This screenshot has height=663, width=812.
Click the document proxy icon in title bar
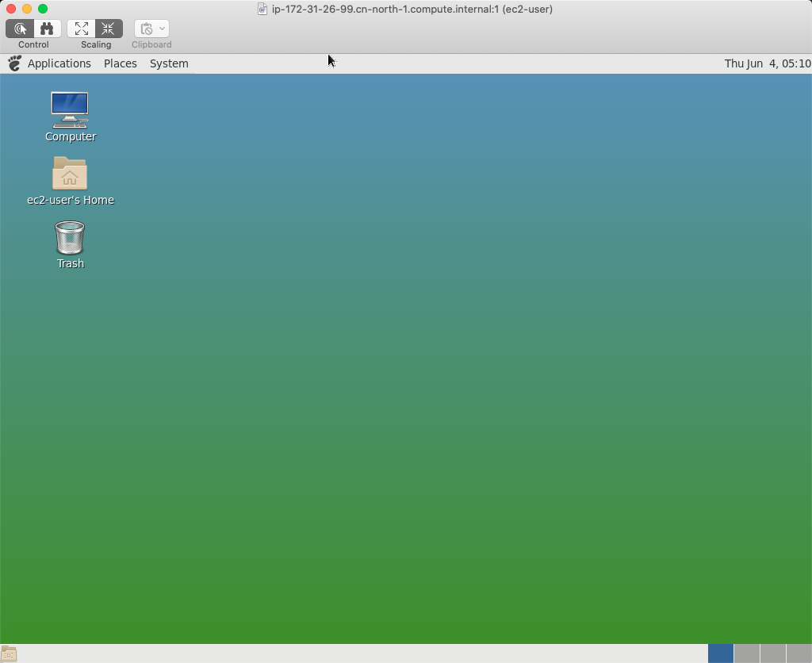click(x=262, y=10)
